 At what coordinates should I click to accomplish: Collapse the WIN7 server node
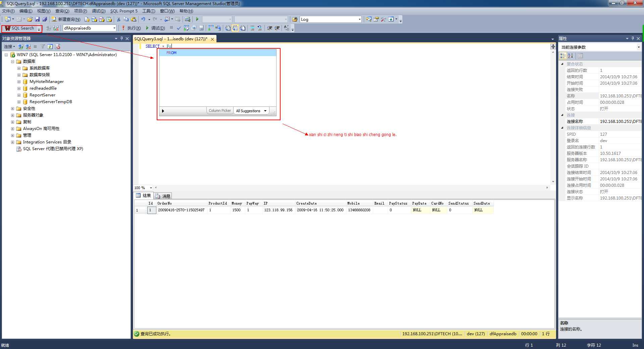pos(6,55)
